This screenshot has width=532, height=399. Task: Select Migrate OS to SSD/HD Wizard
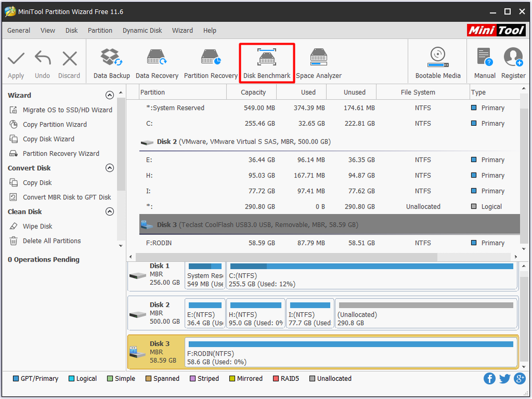click(x=67, y=110)
